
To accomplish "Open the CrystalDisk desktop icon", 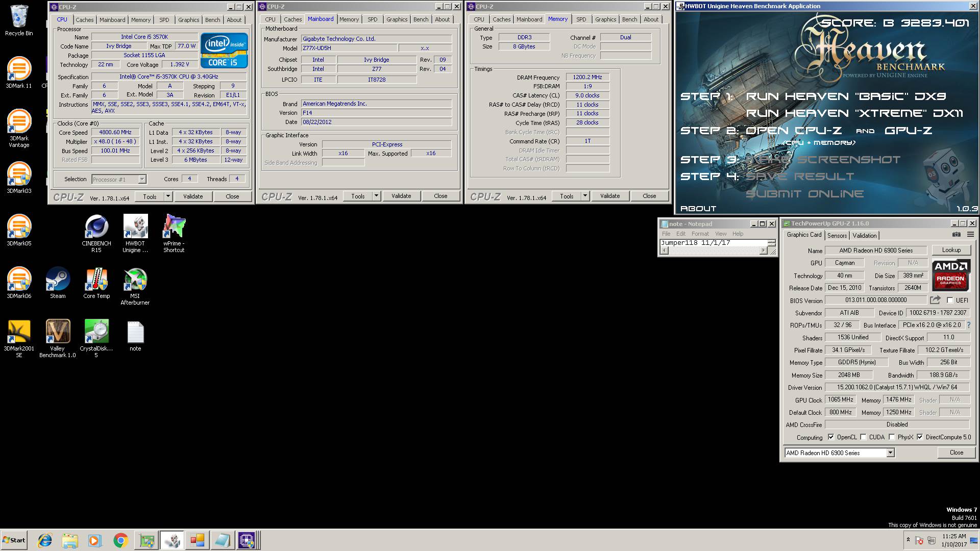I will pos(96,338).
